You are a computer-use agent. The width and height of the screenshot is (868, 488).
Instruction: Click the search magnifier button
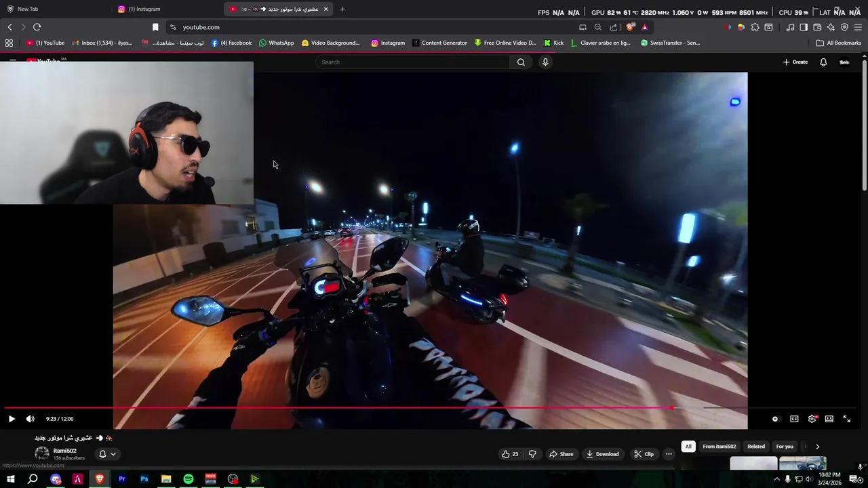(521, 62)
